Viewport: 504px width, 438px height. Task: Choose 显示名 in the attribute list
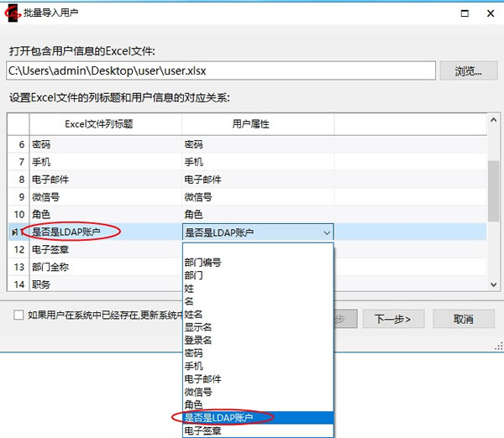(x=198, y=327)
